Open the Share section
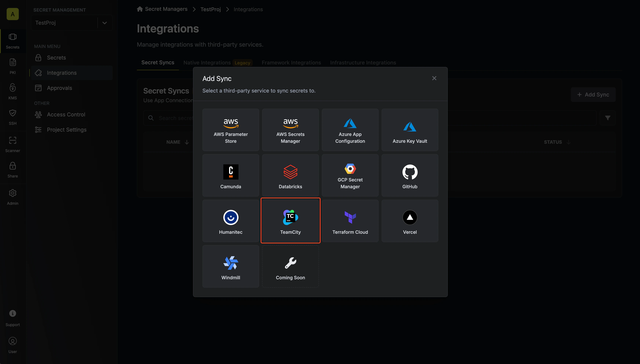Screen dimensions: 640x364 coord(13,170)
